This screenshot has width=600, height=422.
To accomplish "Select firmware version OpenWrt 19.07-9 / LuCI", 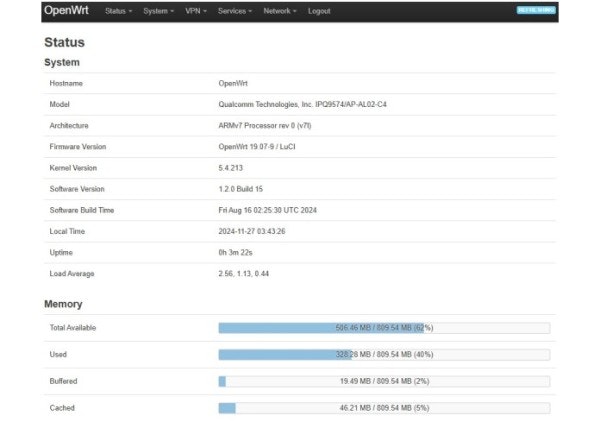I will 257,147.
